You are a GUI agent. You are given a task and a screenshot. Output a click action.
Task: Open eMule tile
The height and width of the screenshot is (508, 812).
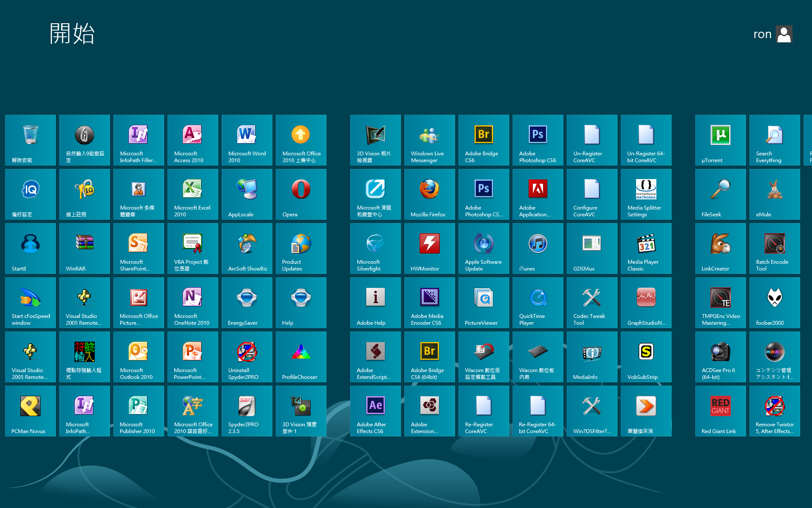pos(774,194)
